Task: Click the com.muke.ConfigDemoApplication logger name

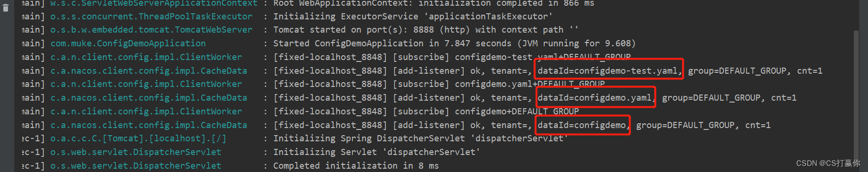Action: 128,43
